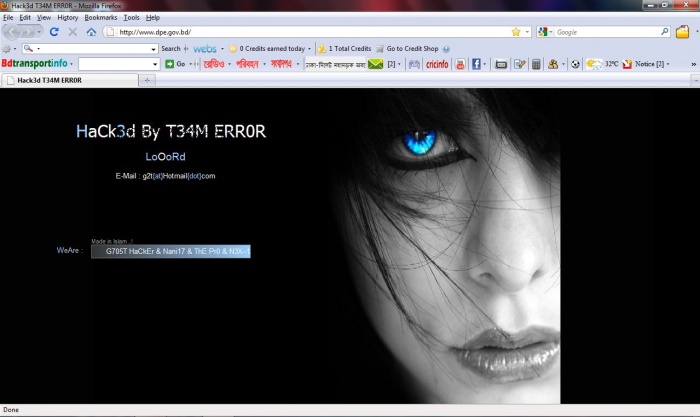The width and height of the screenshot is (700, 417).
Task: Open the YouTube toolbar icon
Action: point(460,64)
